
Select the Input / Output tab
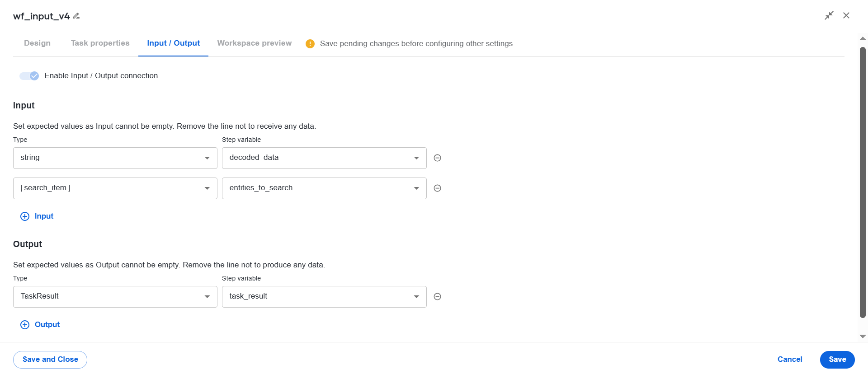[x=174, y=43]
